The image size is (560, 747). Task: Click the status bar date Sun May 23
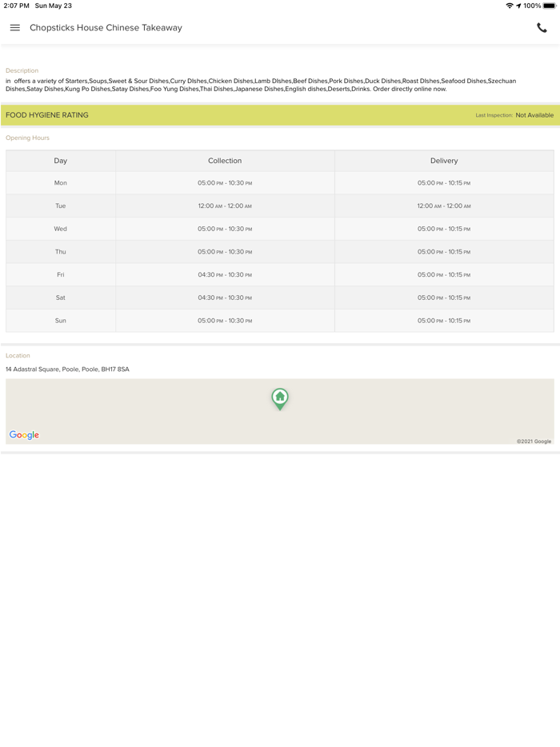pyautogui.click(x=54, y=6)
